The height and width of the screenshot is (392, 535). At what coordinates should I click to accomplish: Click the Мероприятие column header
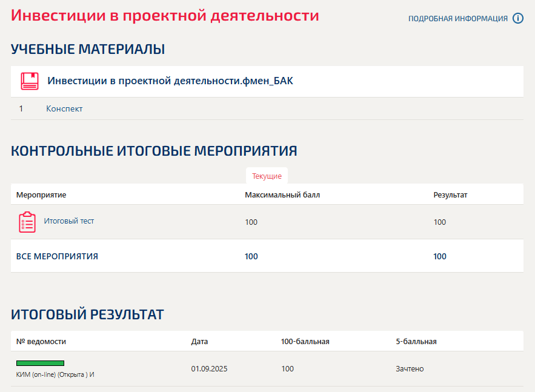[x=41, y=195]
